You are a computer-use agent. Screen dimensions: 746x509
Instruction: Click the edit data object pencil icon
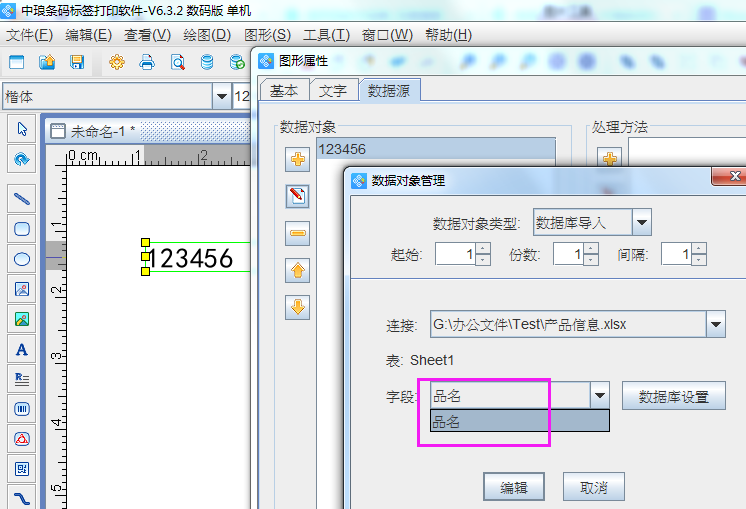(x=297, y=196)
